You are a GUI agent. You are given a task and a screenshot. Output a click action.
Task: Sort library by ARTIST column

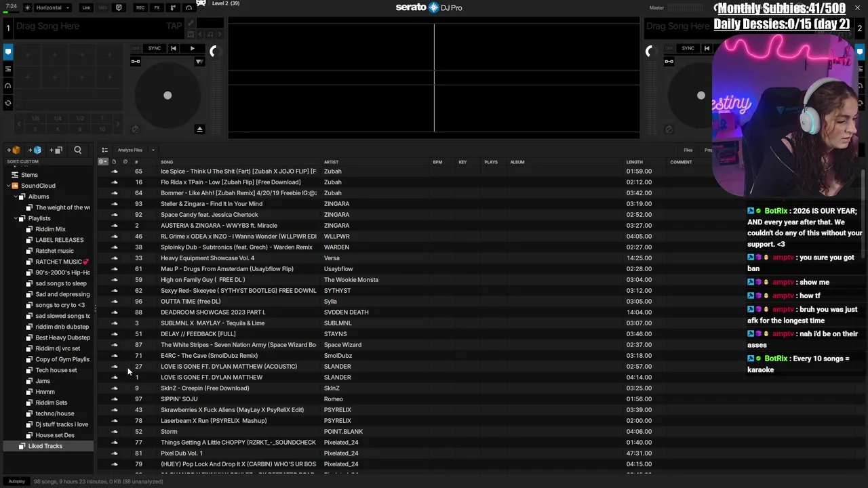[332, 162]
